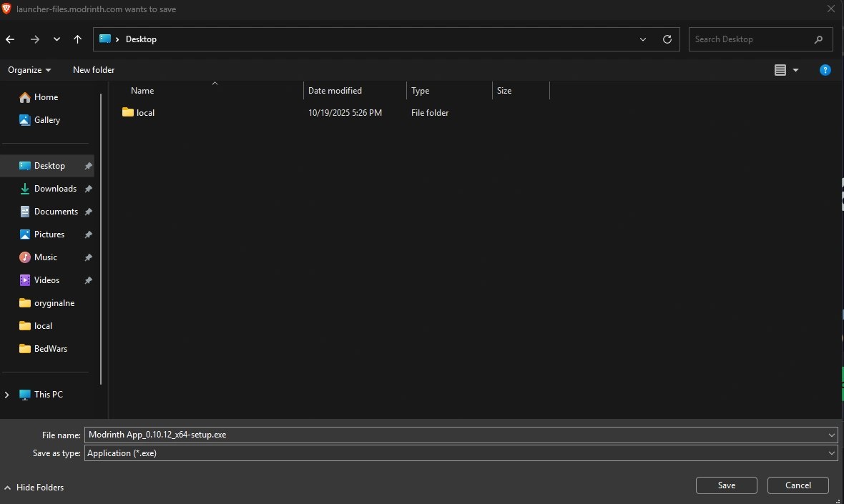Sort by Date modified column
Screen dimensions: 844x504
335,90
